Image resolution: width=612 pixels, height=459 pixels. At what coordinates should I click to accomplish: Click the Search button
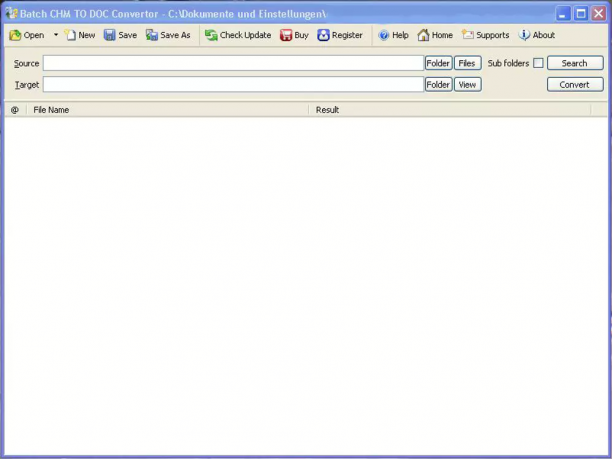click(x=575, y=63)
